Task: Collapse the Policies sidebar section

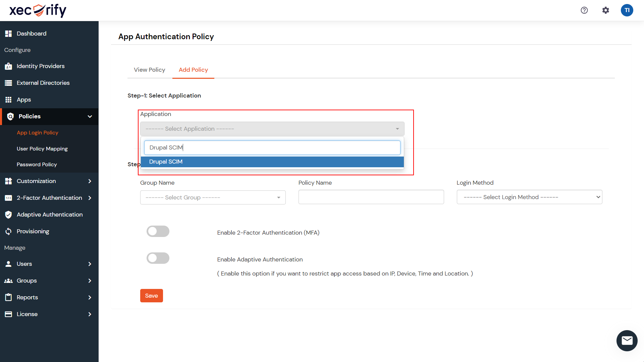Action: [90, 116]
